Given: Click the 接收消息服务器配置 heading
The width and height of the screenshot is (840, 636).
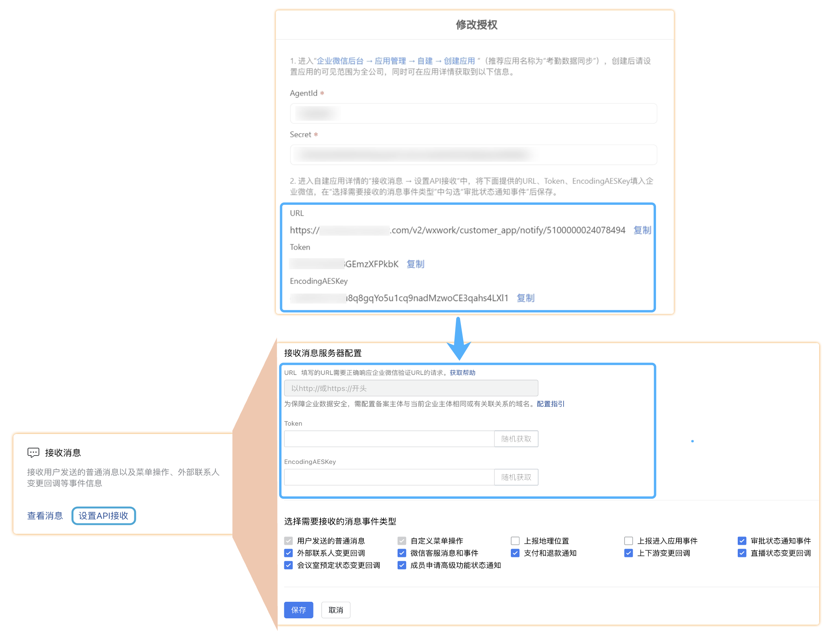Looking at the screenshot, I should click(323, 353).
